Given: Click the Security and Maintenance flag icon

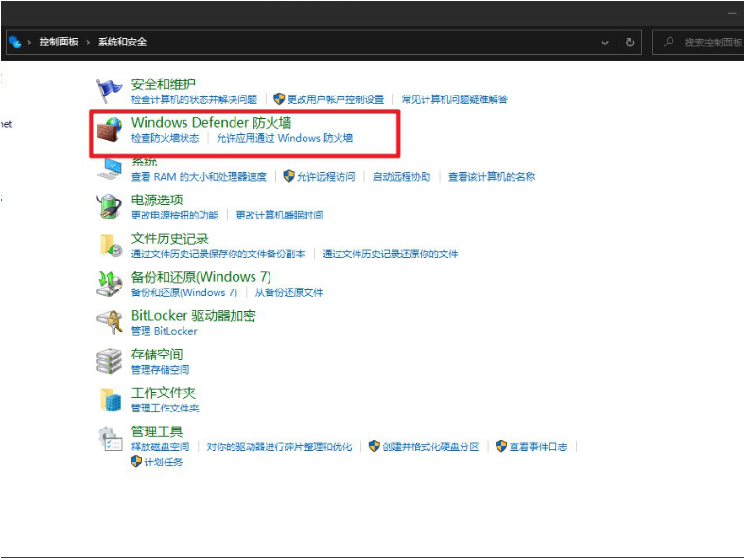Looking at the screenshot, I should click(x=110, y=91).
